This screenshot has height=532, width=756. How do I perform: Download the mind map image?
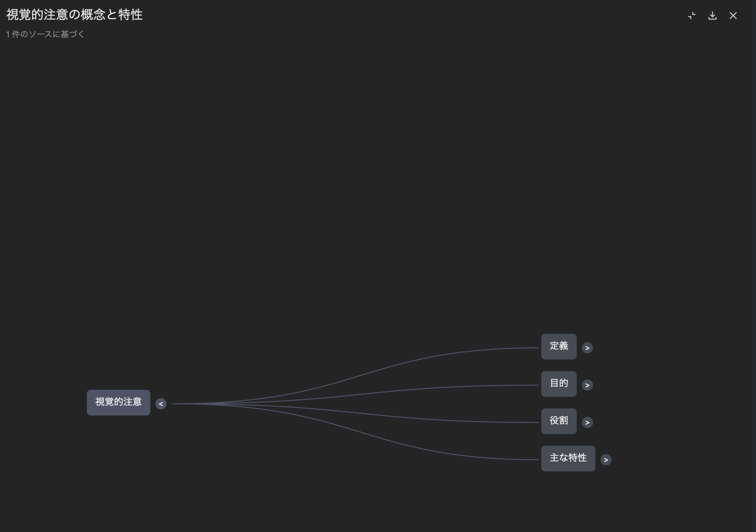(712, 16)
